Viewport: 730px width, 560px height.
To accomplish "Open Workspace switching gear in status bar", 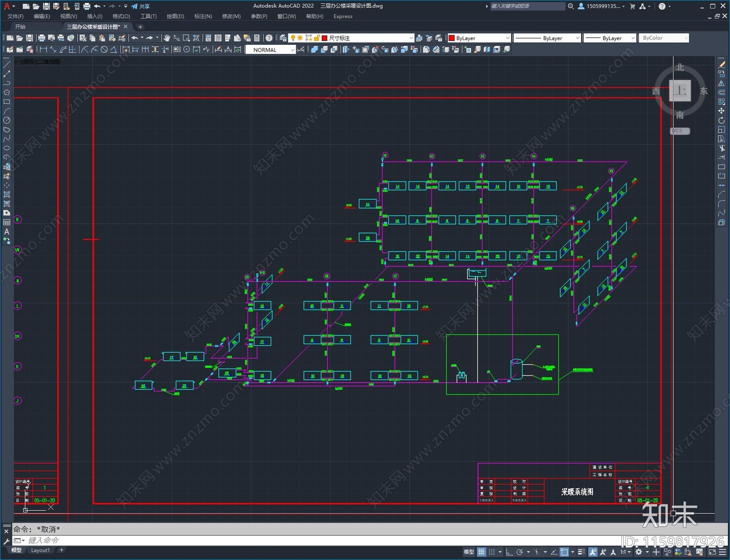I will [x=639, y=552].
